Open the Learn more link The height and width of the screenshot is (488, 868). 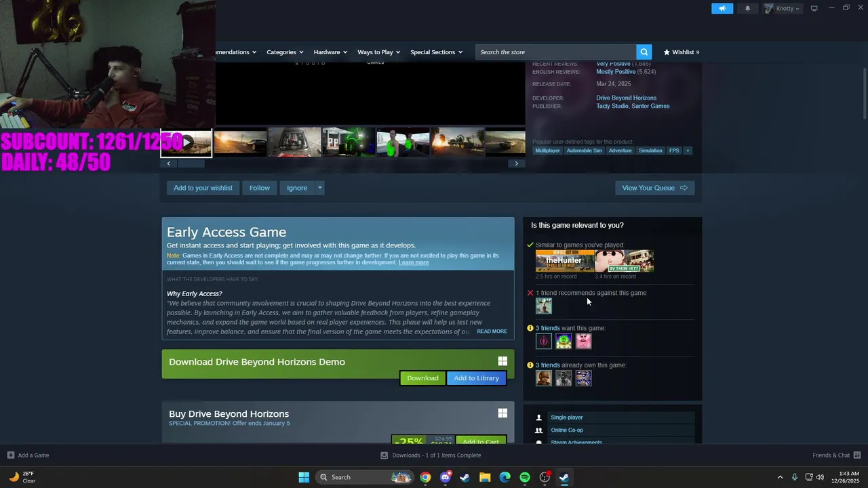coord(414,262)
